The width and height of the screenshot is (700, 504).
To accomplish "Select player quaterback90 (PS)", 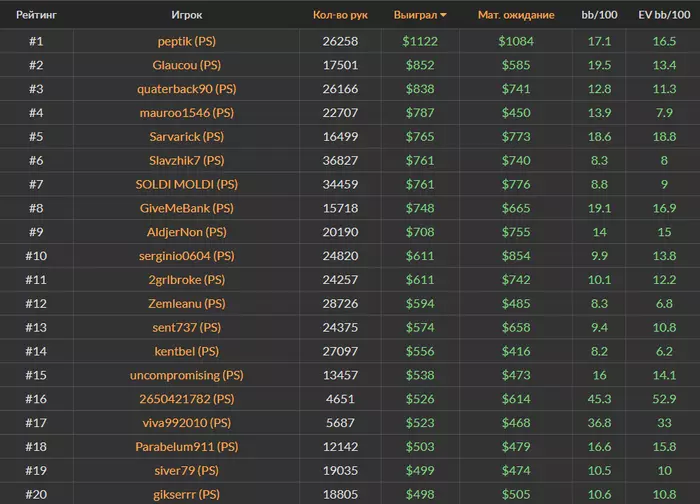I will point(187,89).
